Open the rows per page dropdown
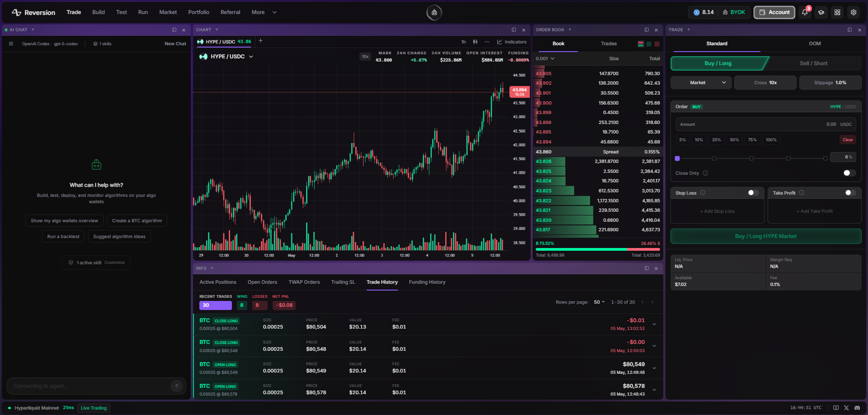 pyautogui.click(x=599, y=302)
